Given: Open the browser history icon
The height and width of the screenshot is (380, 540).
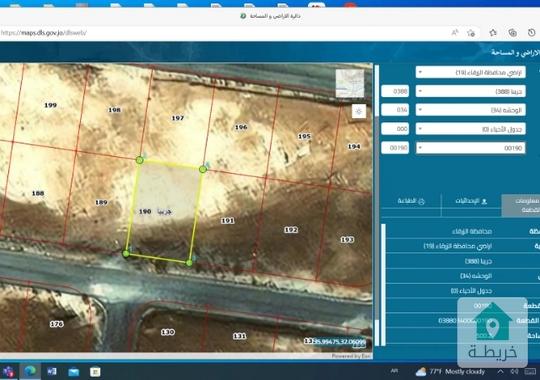Looking at the screenshot, I should 532,33.
